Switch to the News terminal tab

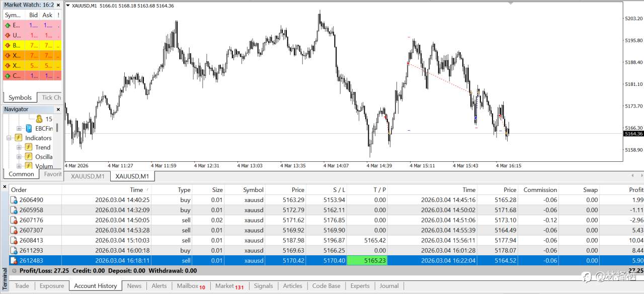134,285
